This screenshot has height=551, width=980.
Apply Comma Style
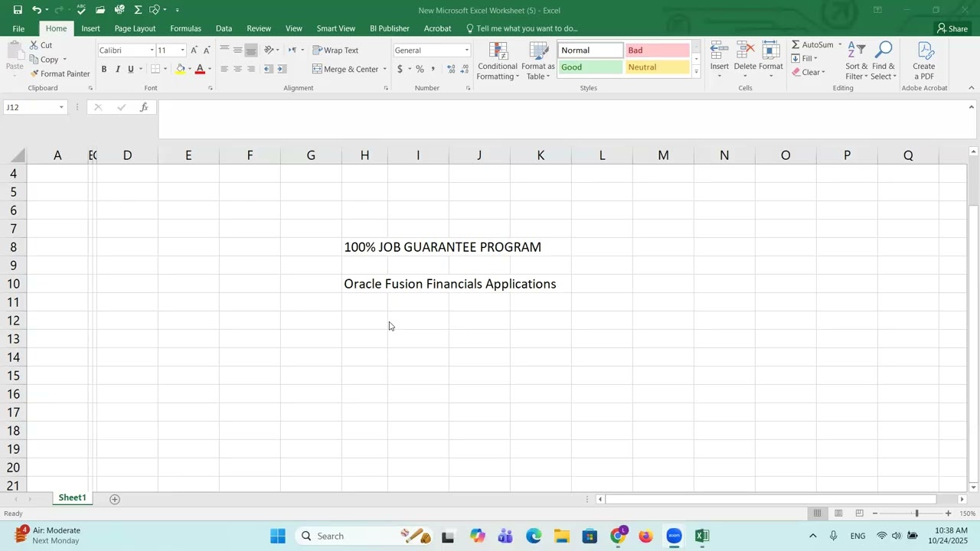(x=433, y=69)
